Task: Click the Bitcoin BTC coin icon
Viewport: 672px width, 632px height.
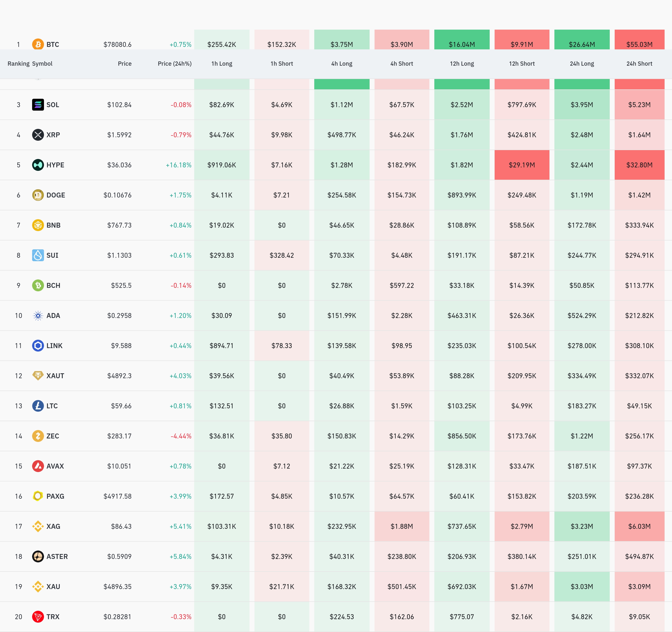Action: click(38, 44)
